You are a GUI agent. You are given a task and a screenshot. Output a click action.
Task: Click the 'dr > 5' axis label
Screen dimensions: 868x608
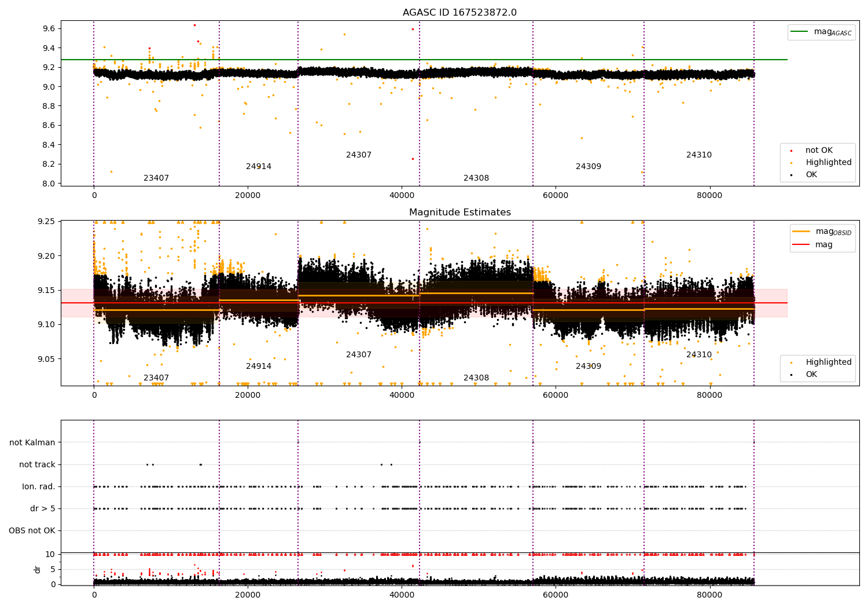(x=43, y=509)
